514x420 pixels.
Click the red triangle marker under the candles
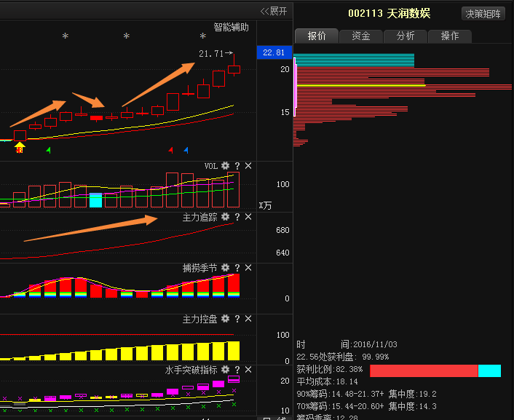pyautogui.click(x=171, y=150)
